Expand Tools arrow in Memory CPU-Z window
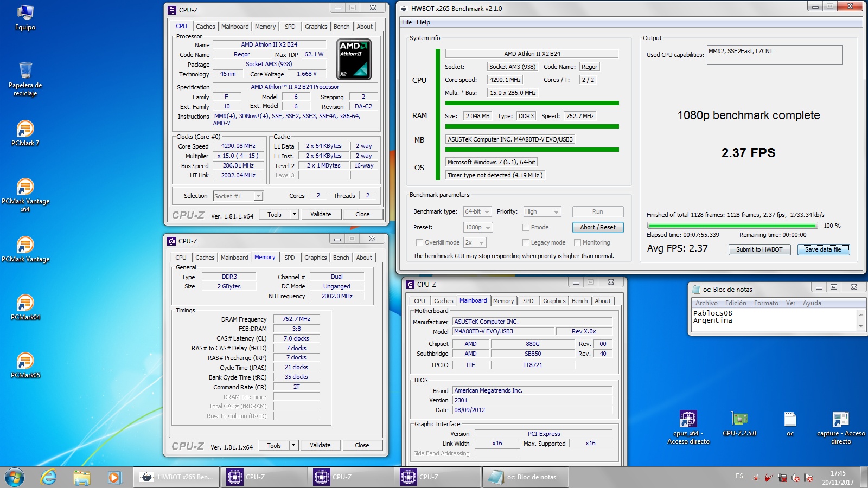Image resolution: width=868 pixels, height=488 pixels. coord(293,445)
